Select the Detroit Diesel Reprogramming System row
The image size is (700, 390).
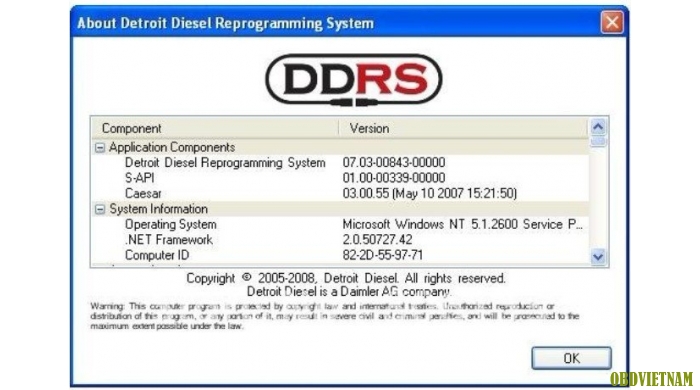pos(340,163)
